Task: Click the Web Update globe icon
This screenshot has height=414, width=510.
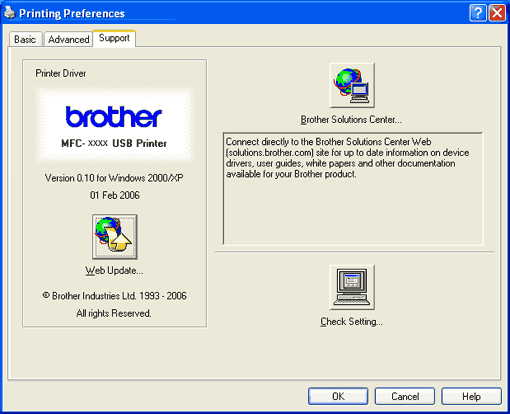Action: coord(115,237)
